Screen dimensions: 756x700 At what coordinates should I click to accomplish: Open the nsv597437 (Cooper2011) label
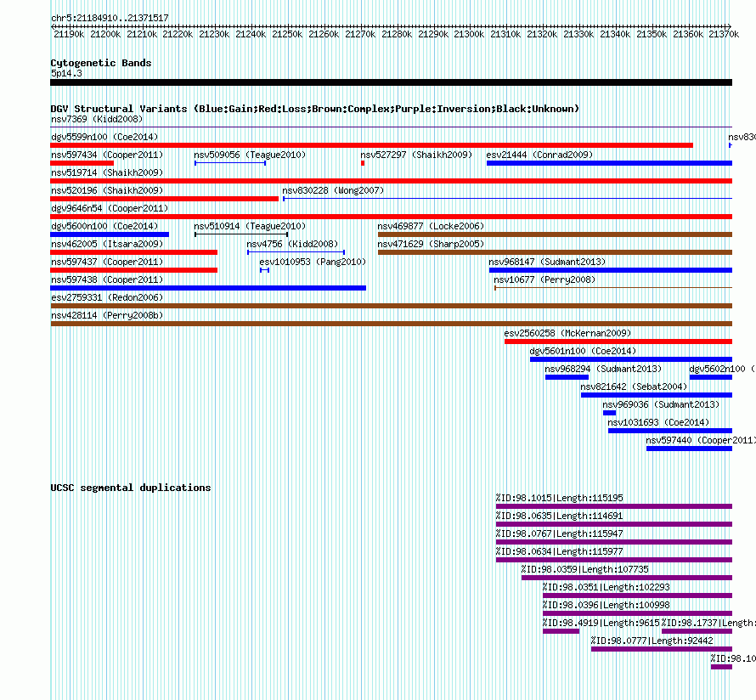pos(107,262)
